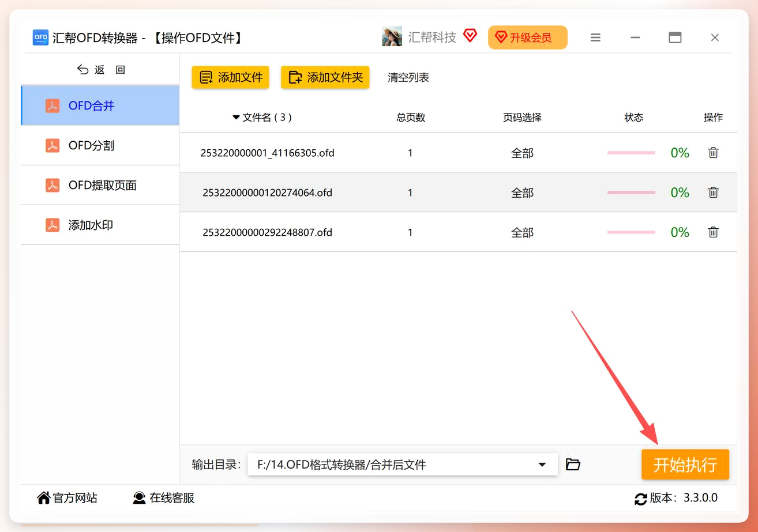Open the hamburger menu in title bar
This screenshot has height=532, width=758.
coord(596,37)
